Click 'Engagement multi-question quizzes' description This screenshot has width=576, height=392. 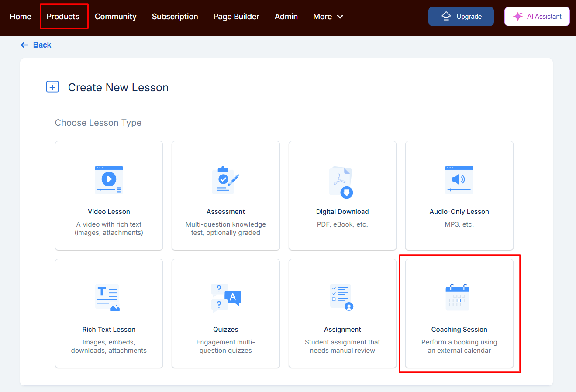[x=226, y=346]
